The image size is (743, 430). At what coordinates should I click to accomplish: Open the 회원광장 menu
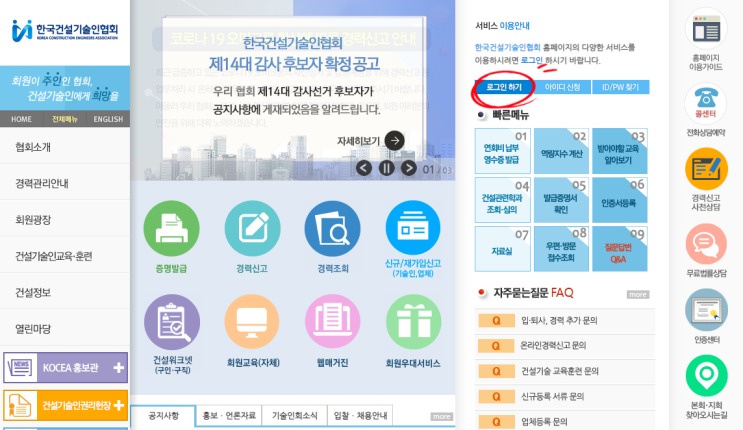pos(65,220)
